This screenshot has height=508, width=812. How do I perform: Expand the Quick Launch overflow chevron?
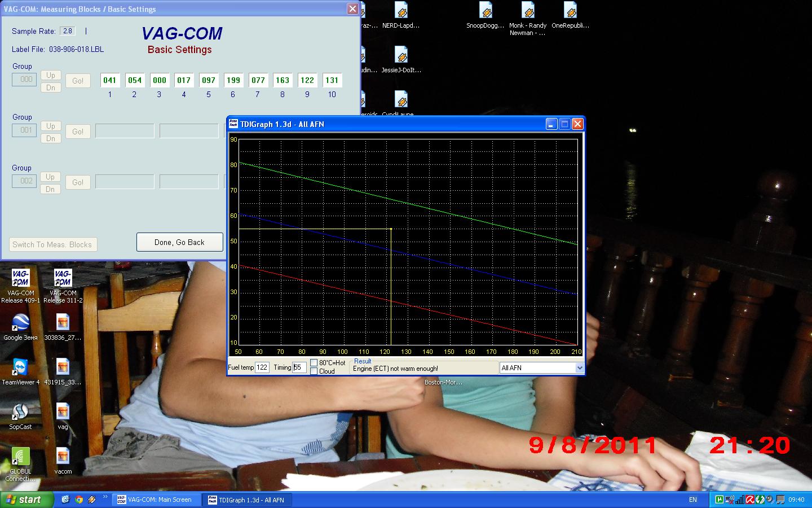[105, 498]
